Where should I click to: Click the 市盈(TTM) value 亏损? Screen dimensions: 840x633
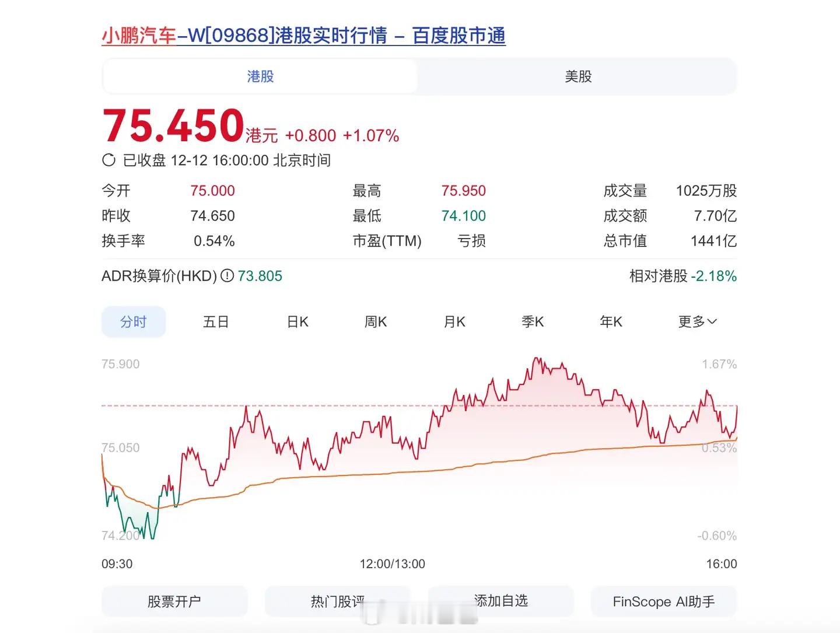[x=471, y=241]
